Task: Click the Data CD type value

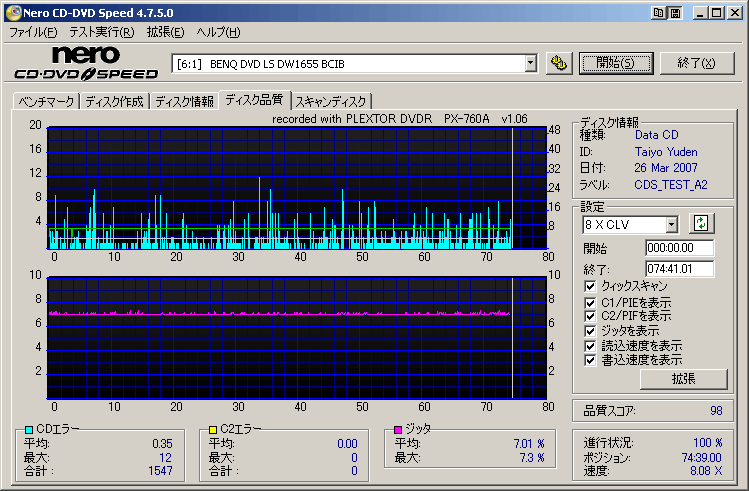Action: [656, 135]
